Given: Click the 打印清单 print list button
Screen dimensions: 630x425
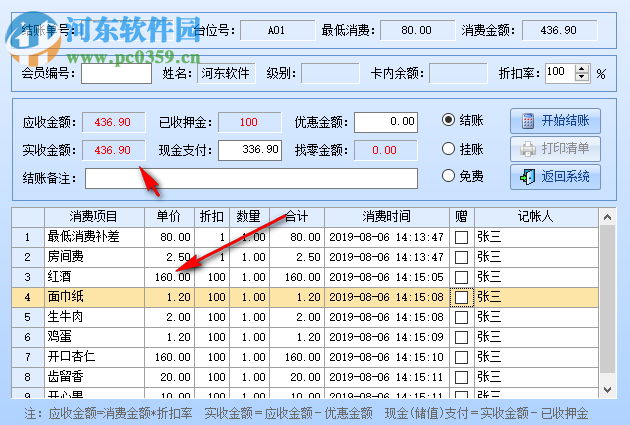Looking at the screenshot, I should (x=555, y=149).
